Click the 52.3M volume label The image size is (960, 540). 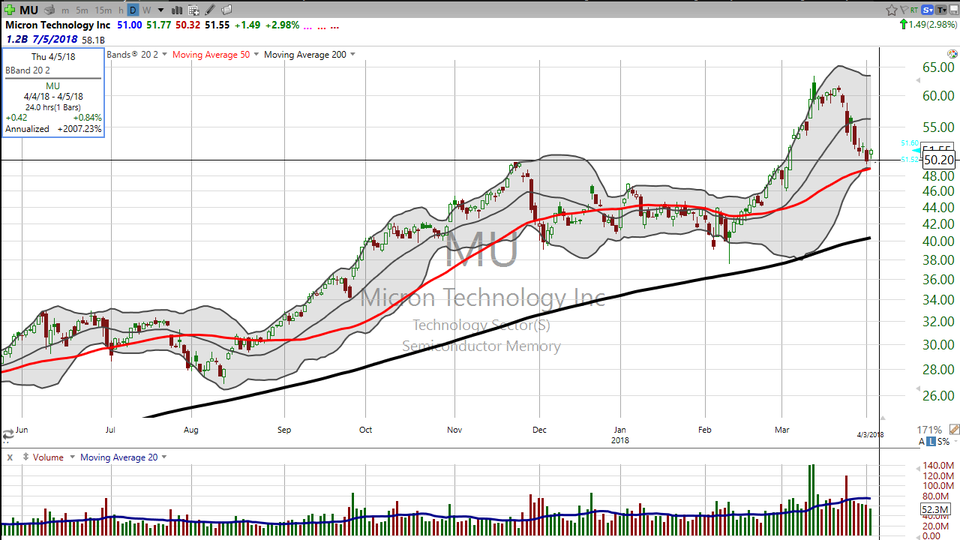[935, 509]
